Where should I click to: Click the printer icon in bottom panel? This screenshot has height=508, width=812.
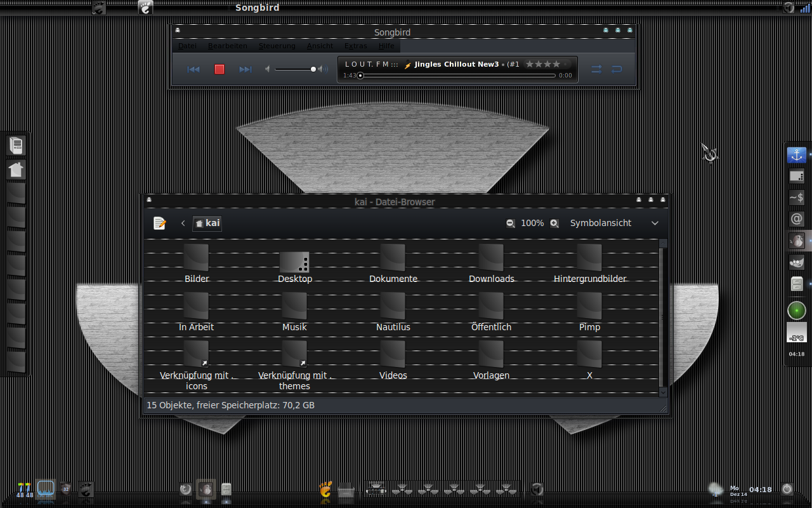pyautogui.click(x=346, y=490)
